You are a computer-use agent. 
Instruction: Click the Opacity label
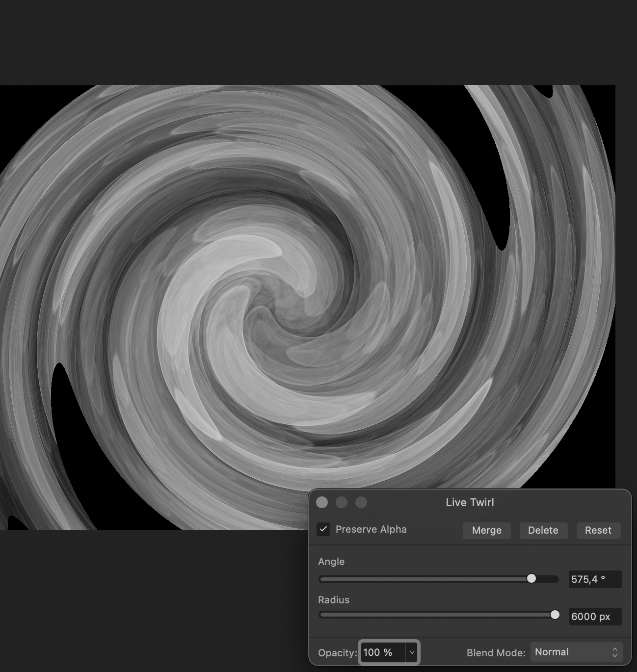pyautogui.click(x=338, y=653)
